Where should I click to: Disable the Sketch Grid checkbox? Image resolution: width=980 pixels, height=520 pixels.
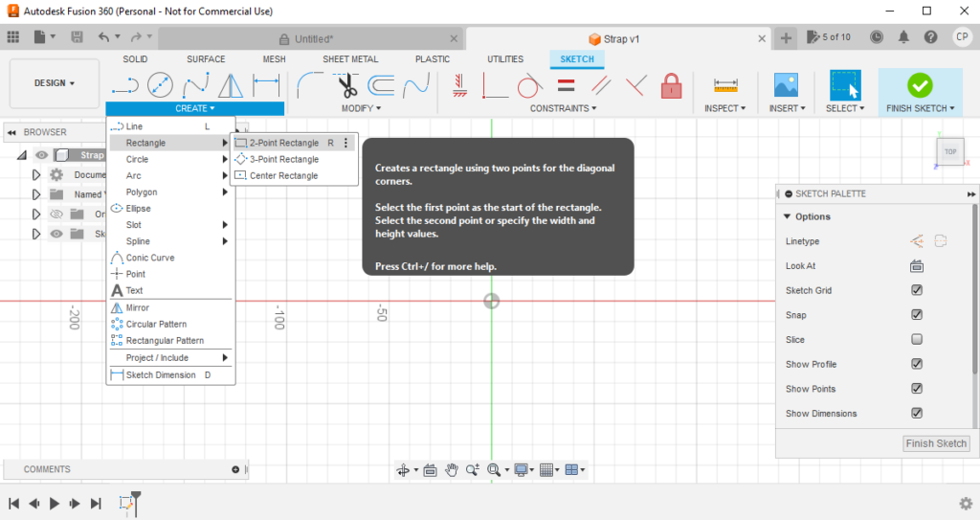917,290
